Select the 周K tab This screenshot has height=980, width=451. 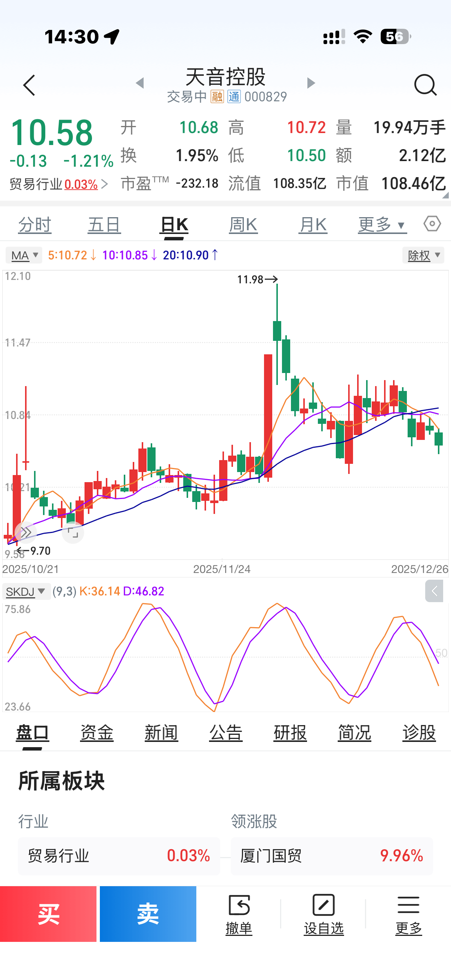(243, 225)
